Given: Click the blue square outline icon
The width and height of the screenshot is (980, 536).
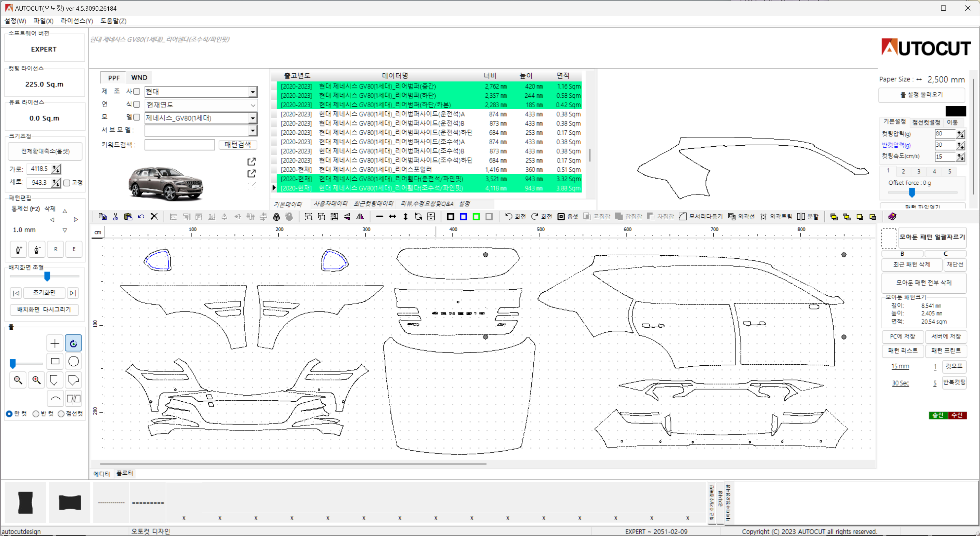Looking at the screenshot, I should 463,217.
